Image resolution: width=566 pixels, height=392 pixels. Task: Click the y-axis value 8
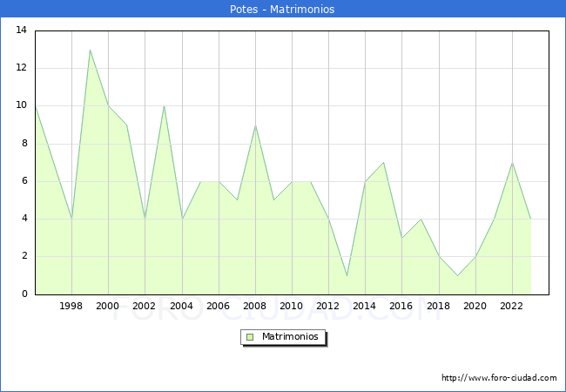pos(24,144)
